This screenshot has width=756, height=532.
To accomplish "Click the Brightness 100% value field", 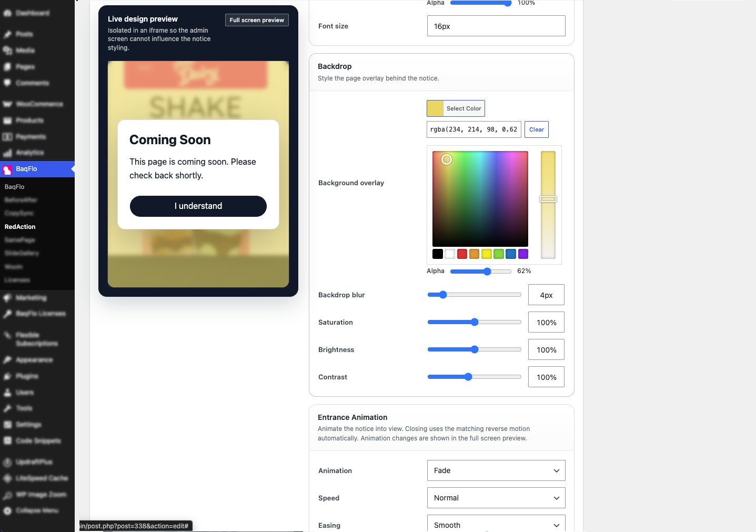I will tap(546, 350).
